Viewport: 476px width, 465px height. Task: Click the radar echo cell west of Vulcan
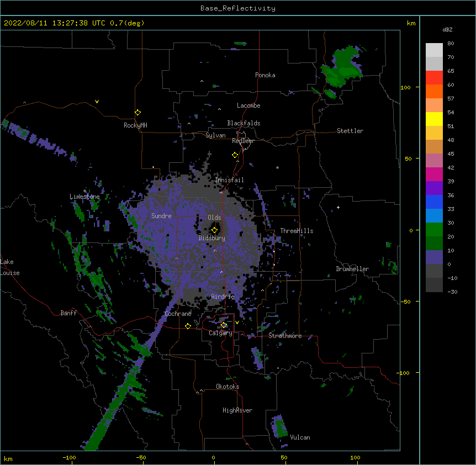coord(279,427)
